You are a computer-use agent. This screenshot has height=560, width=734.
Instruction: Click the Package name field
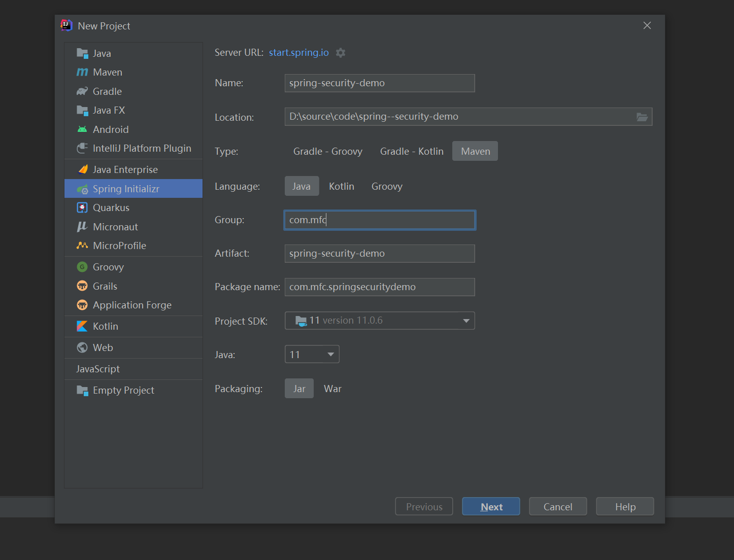[380, 287]
